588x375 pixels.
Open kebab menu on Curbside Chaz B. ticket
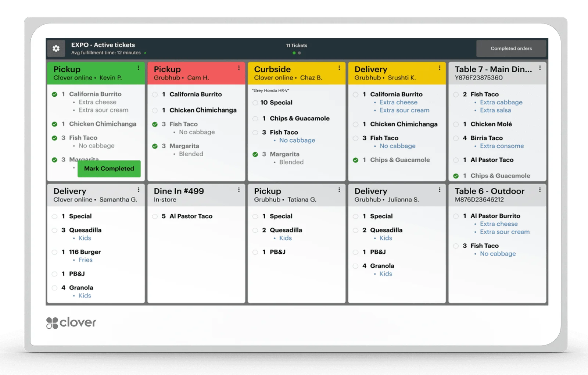(x=339, y=68)
